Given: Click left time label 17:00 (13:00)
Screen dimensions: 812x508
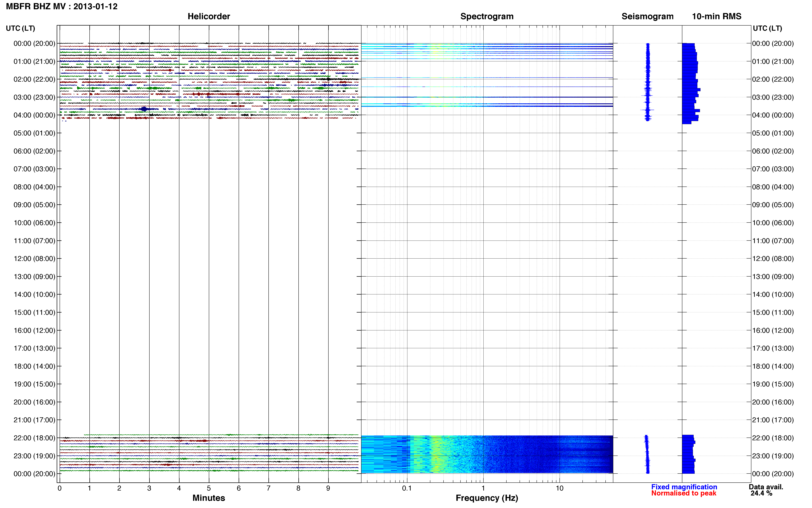Looking at the screenshot, I should (x=34, y=348).
